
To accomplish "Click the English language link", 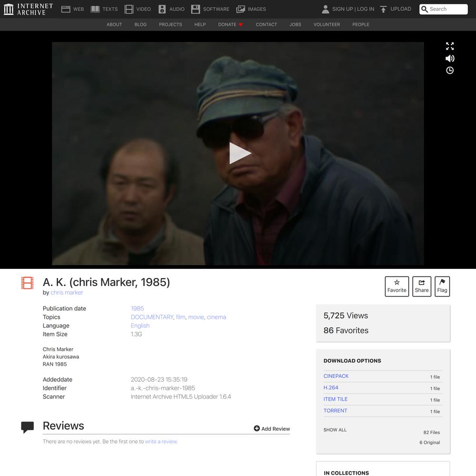I will coord(140,326).
